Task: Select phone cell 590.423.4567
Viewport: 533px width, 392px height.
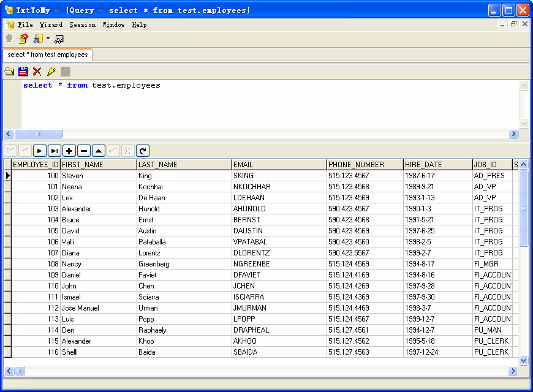Action: point(365,209)
